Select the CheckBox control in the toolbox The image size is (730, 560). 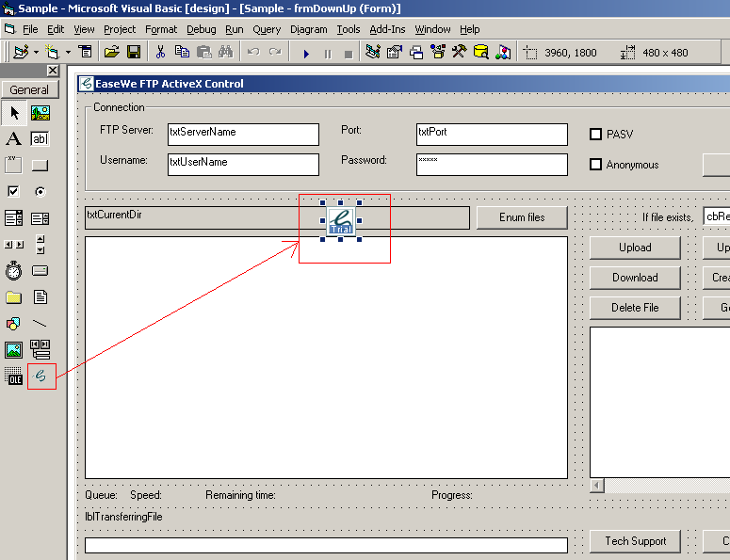point(13,191)
